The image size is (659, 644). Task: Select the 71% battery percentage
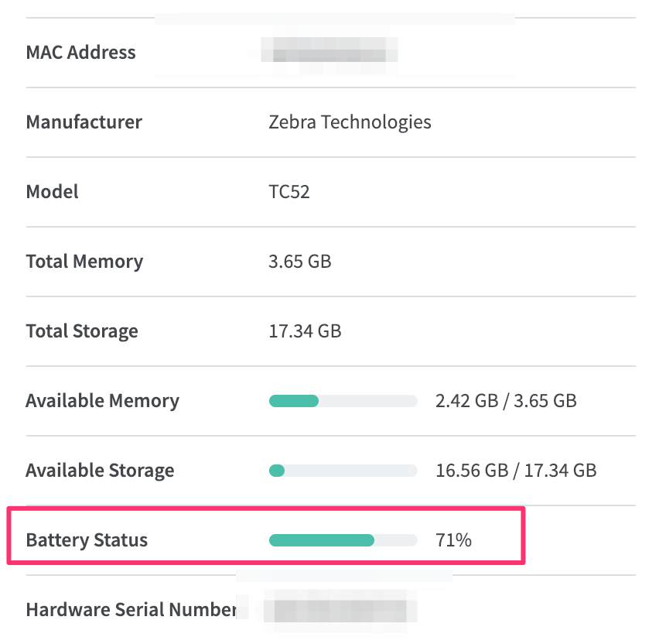click(453, 540)
